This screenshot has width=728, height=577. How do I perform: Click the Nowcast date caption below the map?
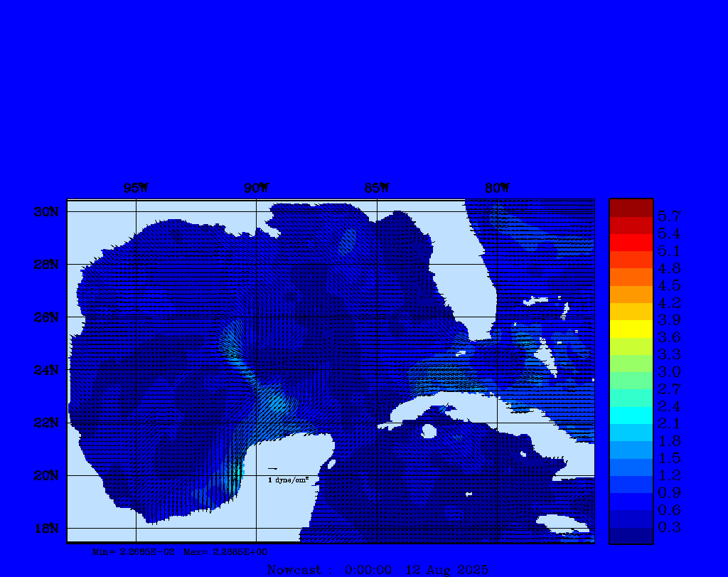pos(377,569)
